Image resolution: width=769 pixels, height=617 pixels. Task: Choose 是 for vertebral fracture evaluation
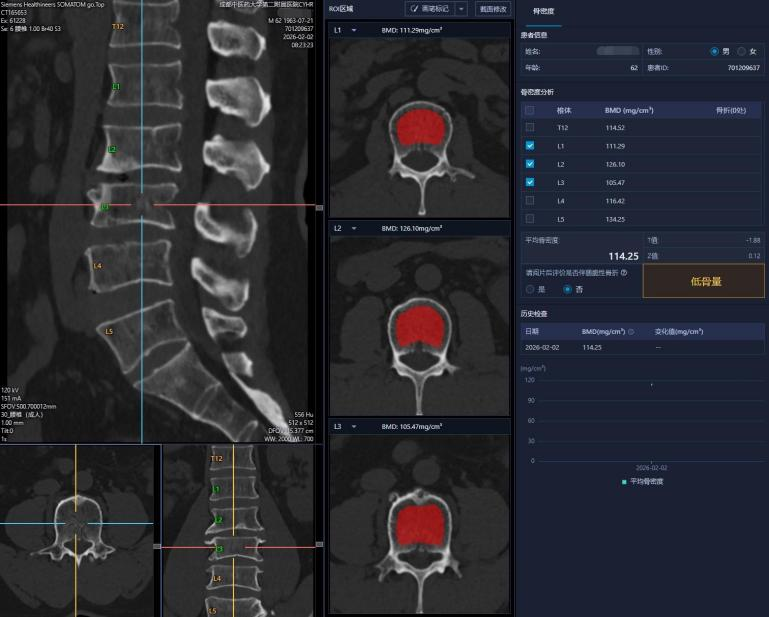tap(530, 289)
